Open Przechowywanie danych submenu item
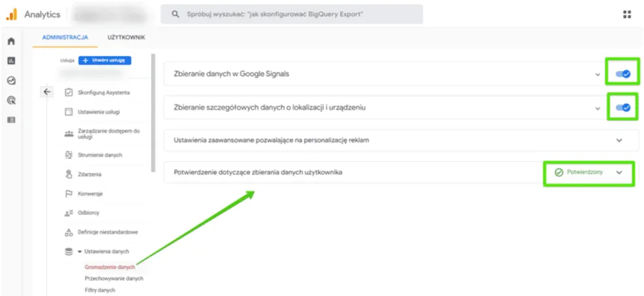 [114, 278]
